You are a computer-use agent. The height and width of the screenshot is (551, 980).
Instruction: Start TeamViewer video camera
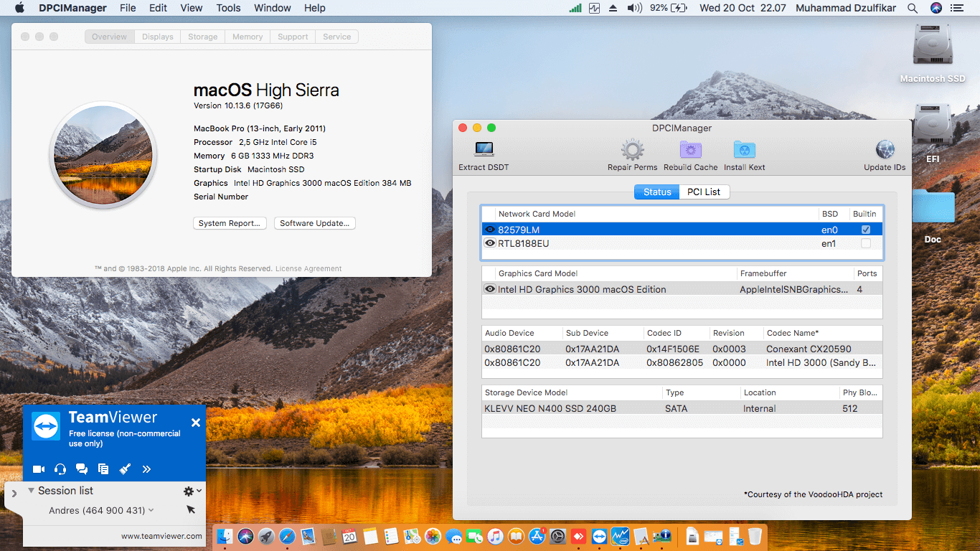(x=39, y=469)
